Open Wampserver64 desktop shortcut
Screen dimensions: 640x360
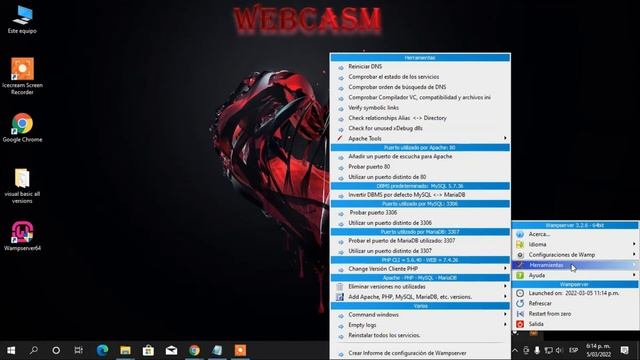click(22, 236)
